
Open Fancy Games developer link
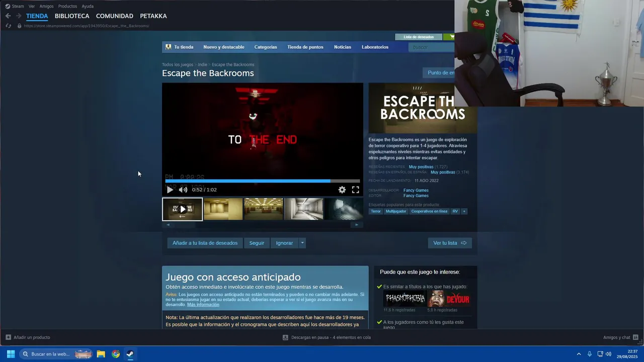[416, 190]
